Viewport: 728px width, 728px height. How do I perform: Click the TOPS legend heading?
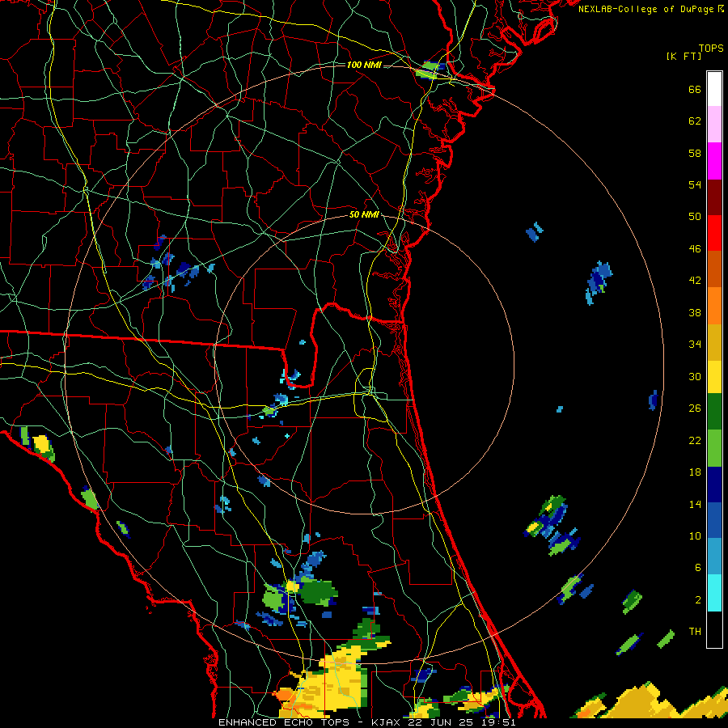(x=711, y=49)
